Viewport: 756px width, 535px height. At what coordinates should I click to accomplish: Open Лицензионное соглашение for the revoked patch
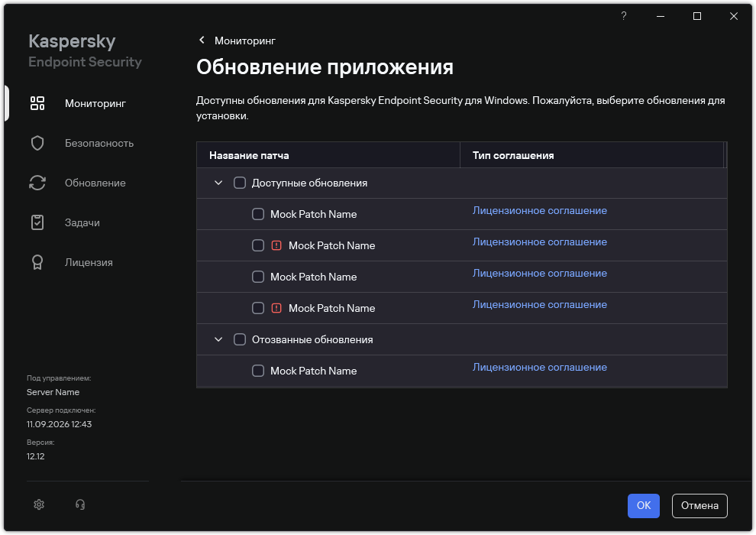(540, 368)
